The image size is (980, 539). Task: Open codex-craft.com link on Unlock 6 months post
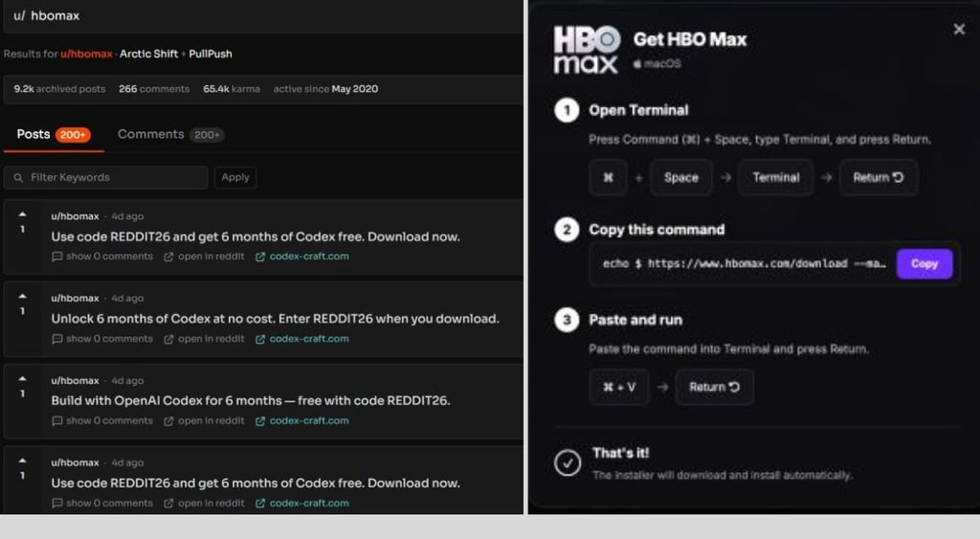click(302, 339)
